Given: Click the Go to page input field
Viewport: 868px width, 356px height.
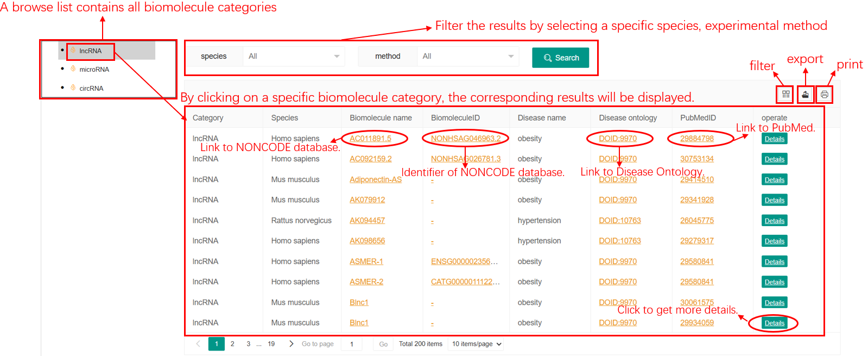Looking at the screenshot, I should 352,344.
